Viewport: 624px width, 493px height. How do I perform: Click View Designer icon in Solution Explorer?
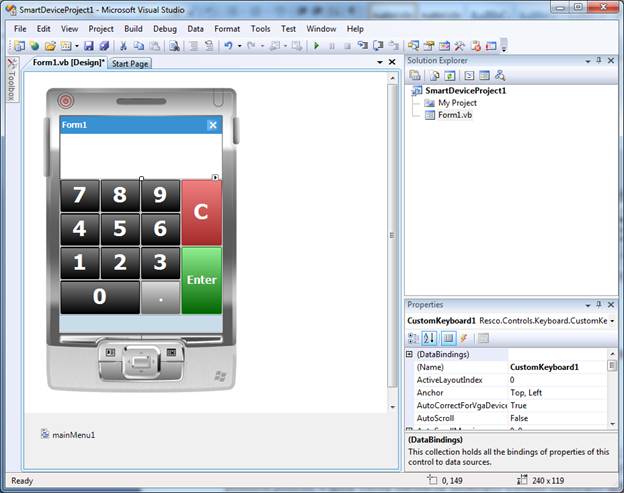click(484, 76)
